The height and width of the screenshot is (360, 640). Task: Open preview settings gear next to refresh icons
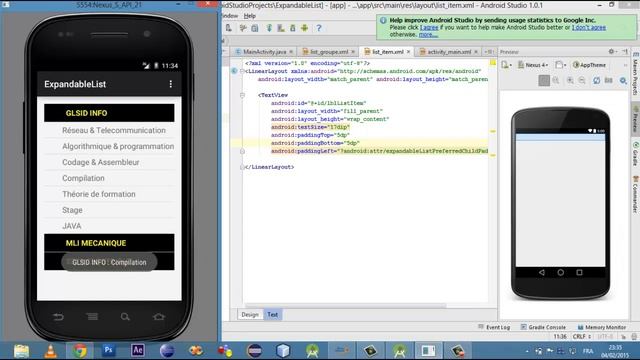(x=623, y=80)
